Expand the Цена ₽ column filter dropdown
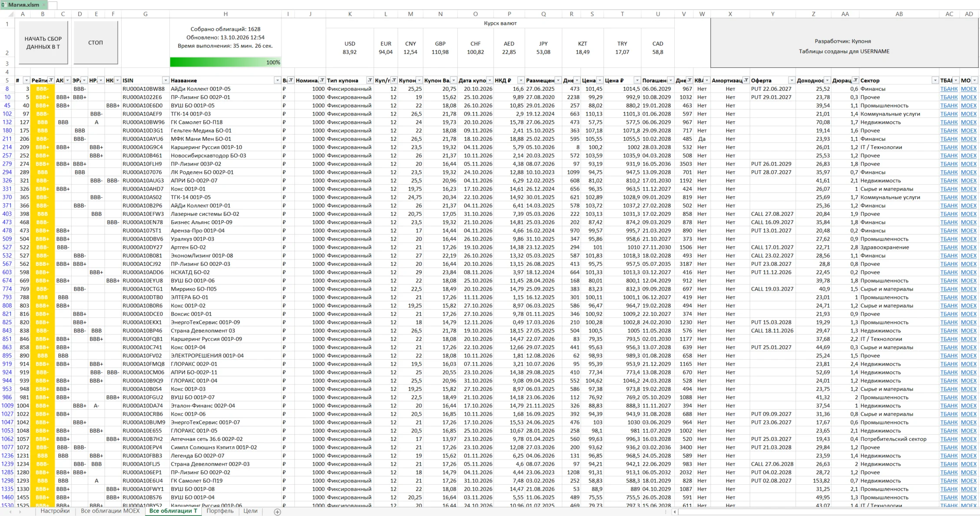The width and height of the screenshot is (980, 516). (x=637, y=80)
